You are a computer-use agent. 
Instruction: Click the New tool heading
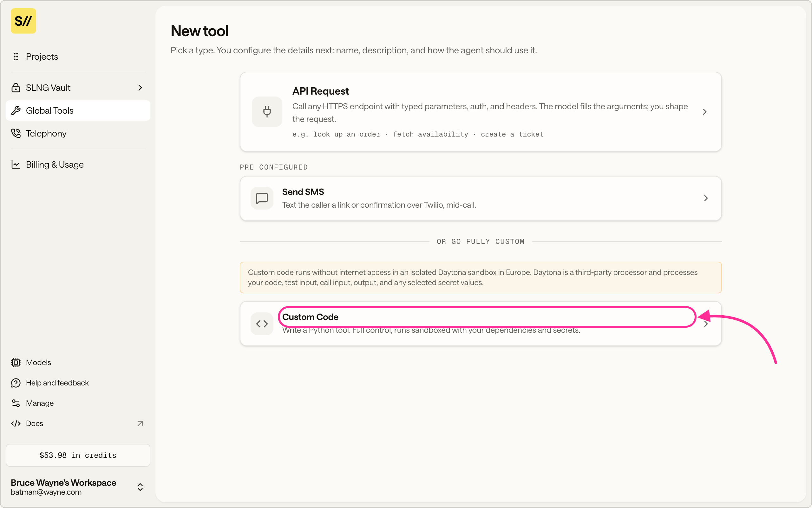199,31
